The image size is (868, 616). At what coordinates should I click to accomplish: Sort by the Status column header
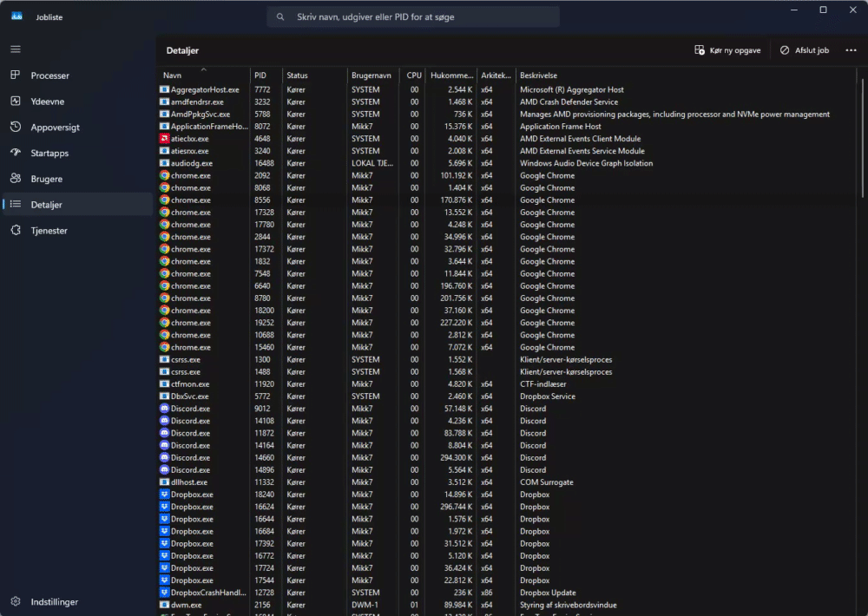pyautogui.click(x=314, y=75)
